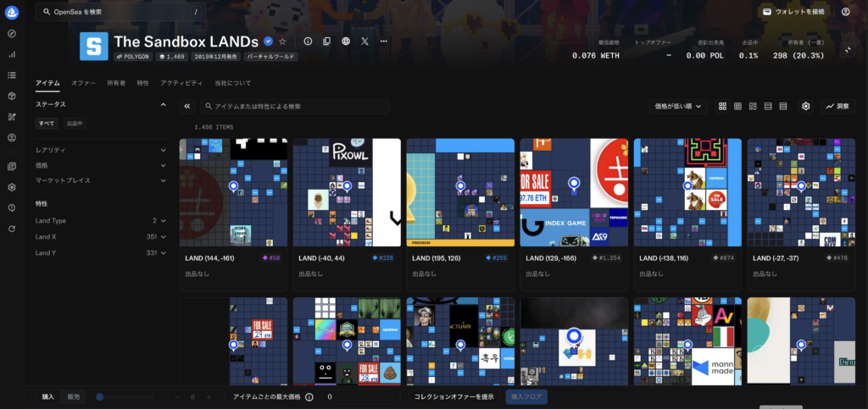Open collection info circle icon
The image size is (868, 409).
[309, 41]
